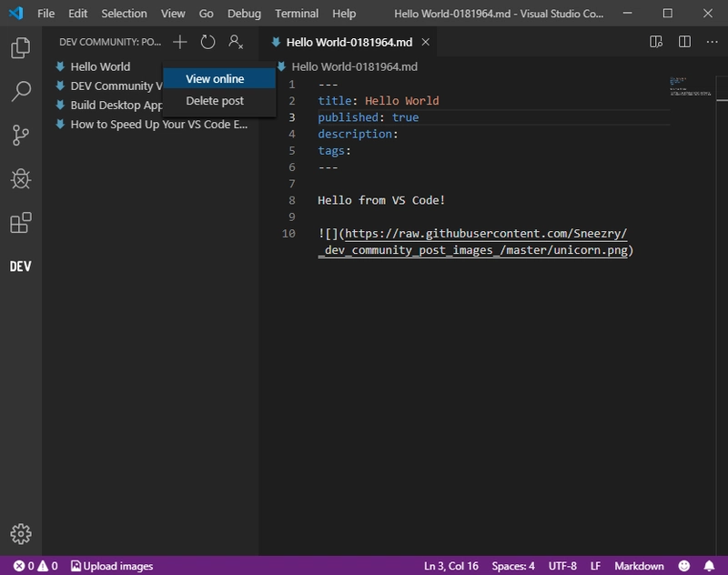The image size is (728, 575).
Task: Change end of line sequence LF
Action: (595, 566)
